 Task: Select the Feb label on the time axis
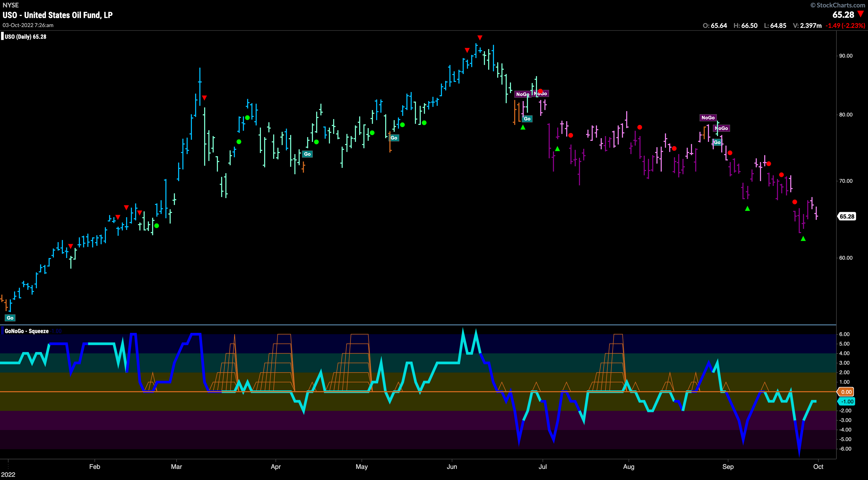click(95, 467)
